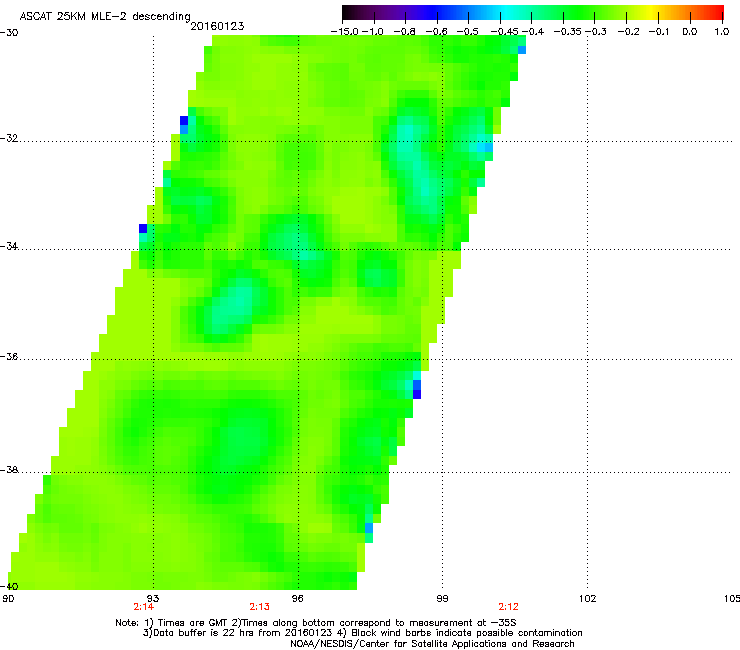Click the 102 longitude axis label
This screenshot has width=740, height=650.
[x=587, y=599]
